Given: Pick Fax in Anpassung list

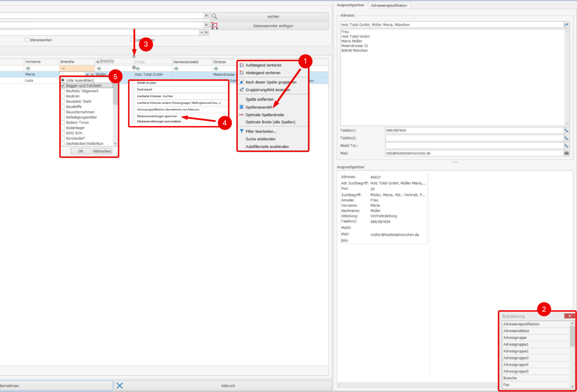Looking at the screenshot, I should (x=536, y=385).
